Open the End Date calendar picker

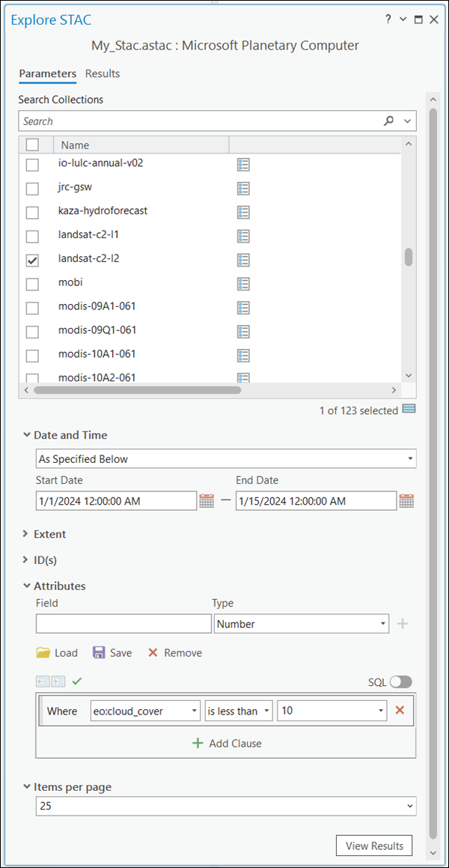(x=406, y=501)
